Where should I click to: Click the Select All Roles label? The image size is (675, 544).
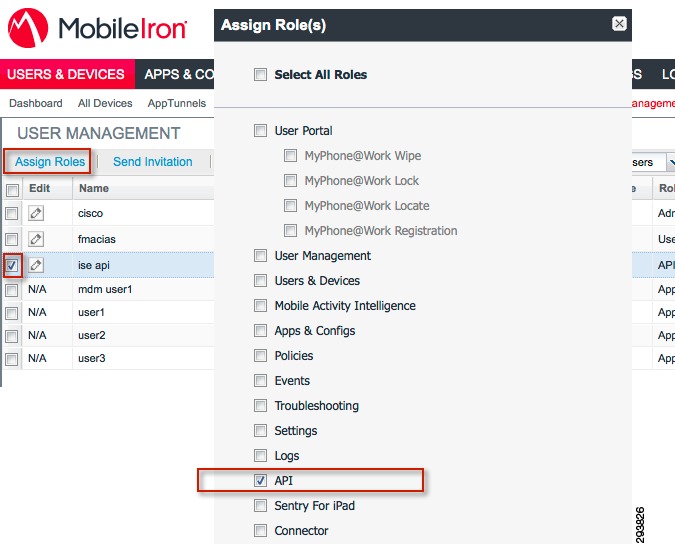[x=321, y=74]
